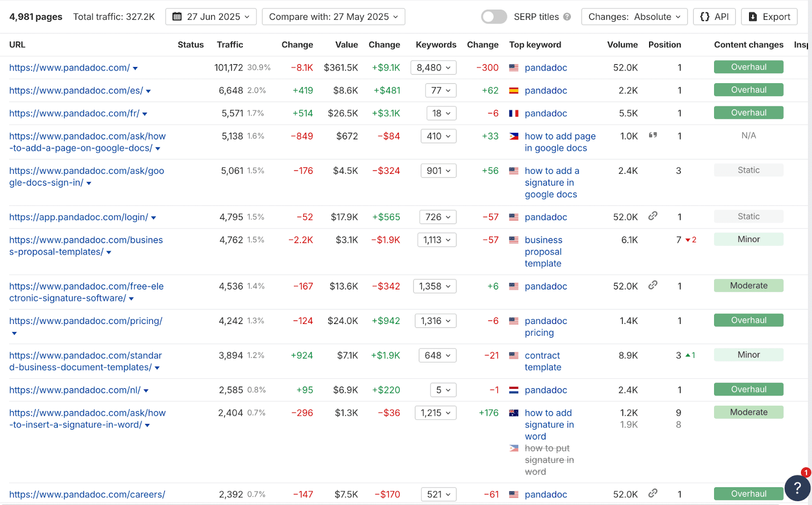
Task: Sort by Keywords column header
Action: coord(436,45)
